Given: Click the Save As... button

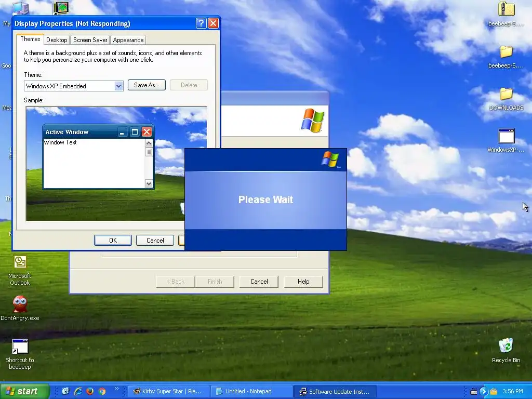Looking at the screenshot, I should tap(147, 85).
